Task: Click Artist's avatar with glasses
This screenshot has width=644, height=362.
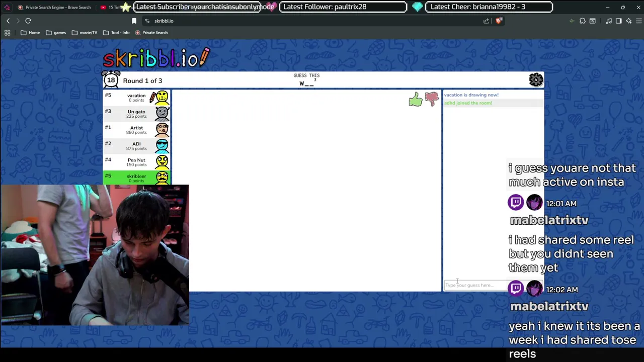Action: pos(162,130)
